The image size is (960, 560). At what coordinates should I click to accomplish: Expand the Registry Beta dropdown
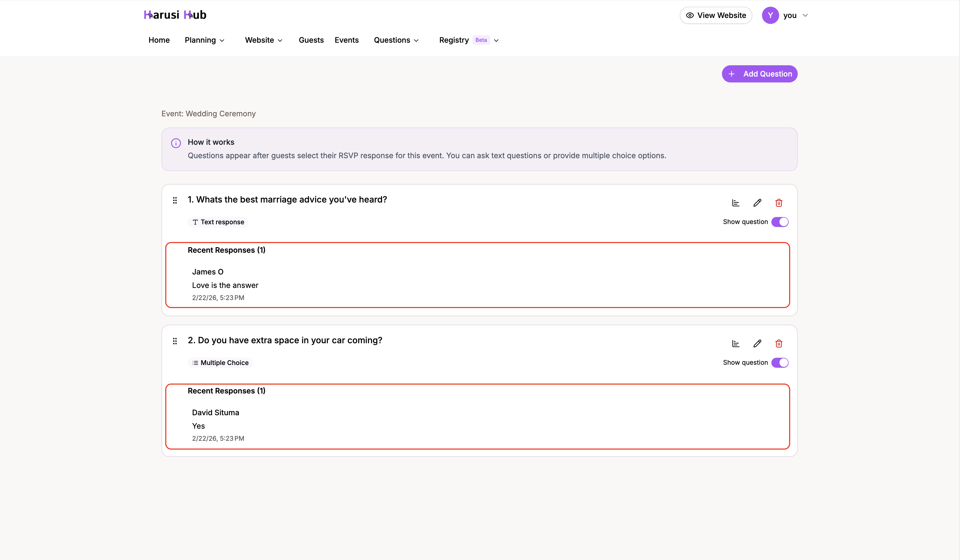496,40
